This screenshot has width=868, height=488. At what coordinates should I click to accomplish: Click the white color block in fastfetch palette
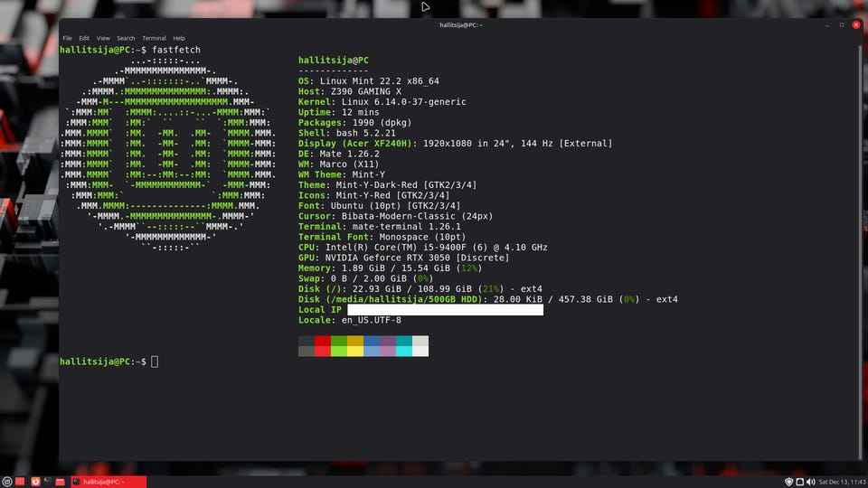coord(420,346)
